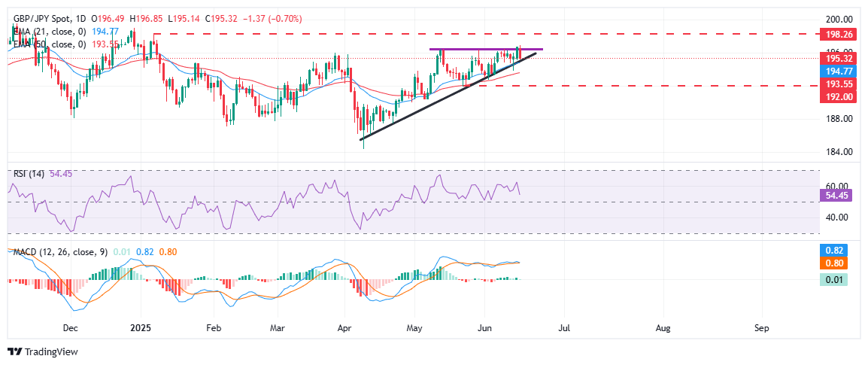Click the blue 0.82 MACD value tag

(836, 251)
